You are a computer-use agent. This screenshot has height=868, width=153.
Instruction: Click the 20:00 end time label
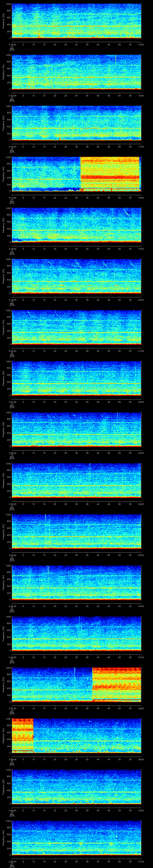coord(141,300)
